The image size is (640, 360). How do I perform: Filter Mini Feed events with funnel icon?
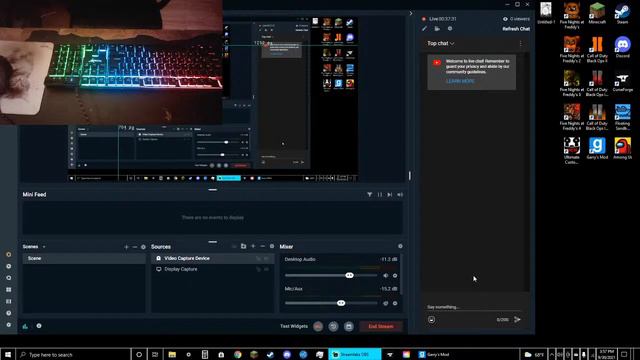tap(369, 195)
